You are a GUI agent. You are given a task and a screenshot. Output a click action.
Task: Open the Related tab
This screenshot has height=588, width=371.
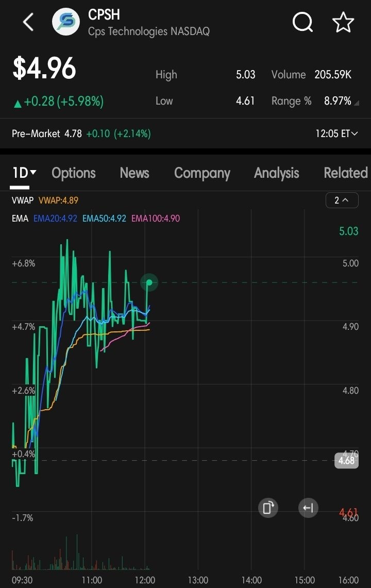pyautogui.click(x=345, y=173)
